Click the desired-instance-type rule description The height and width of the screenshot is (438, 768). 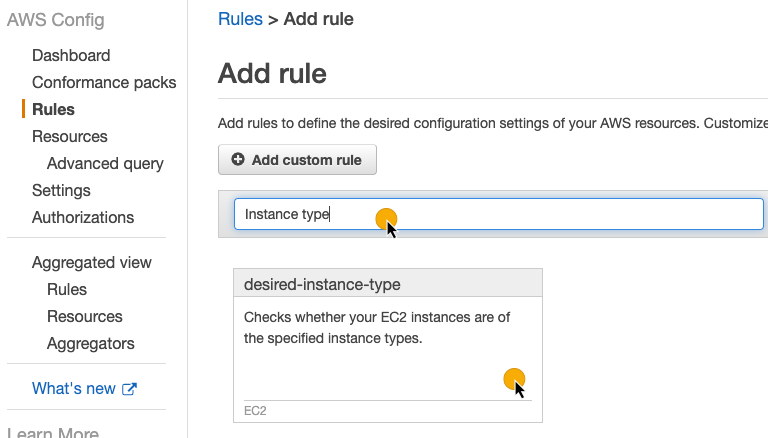coord(377,328)
